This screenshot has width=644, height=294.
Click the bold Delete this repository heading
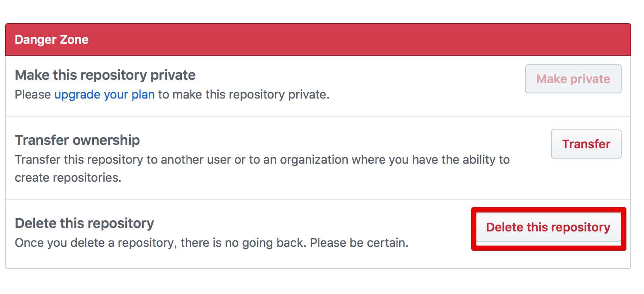tap(84, 223)
